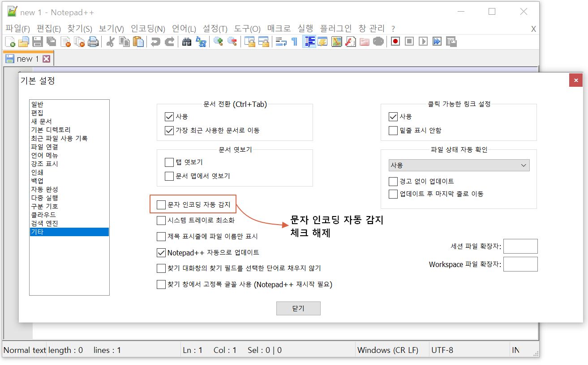The width and height of the screenshot is (588, 365).
Task: Click the Save floppy disk icon
Action: pos(38,42)
